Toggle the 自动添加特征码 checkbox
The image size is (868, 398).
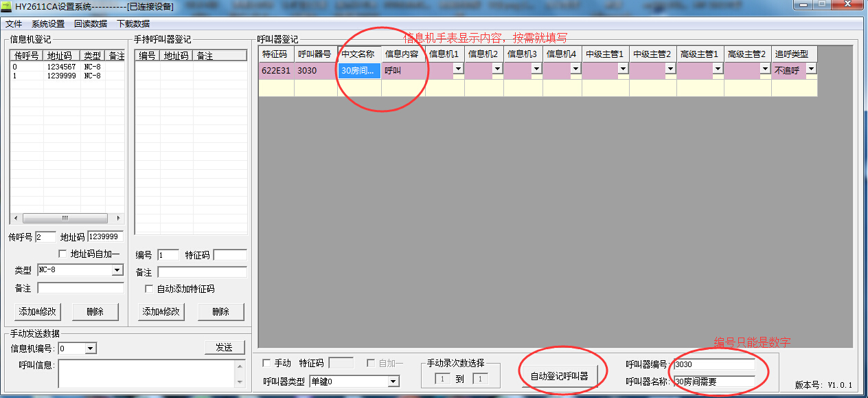click(x=150, y=289)
